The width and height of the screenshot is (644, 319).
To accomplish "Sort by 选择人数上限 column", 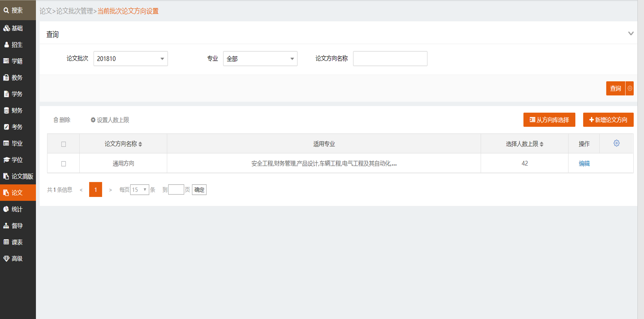I will pyautogui.click(x=525, y=144).
